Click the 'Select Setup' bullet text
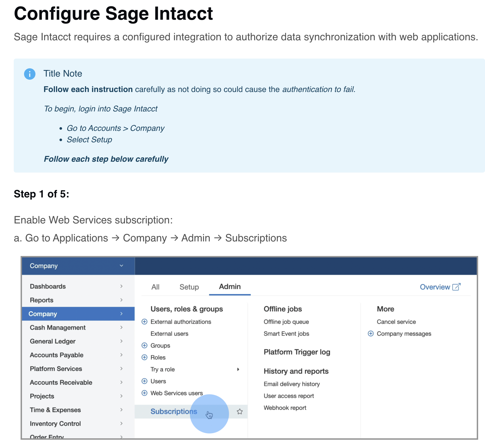Image resolution: width=485 pixels, height=448 pixels. point(89,140)
